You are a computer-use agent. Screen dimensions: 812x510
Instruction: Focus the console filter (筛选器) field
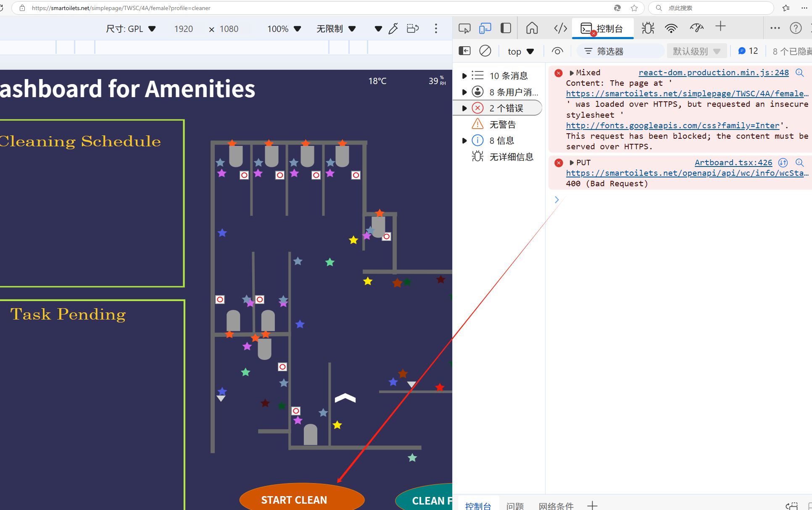(x=620, y=51)
